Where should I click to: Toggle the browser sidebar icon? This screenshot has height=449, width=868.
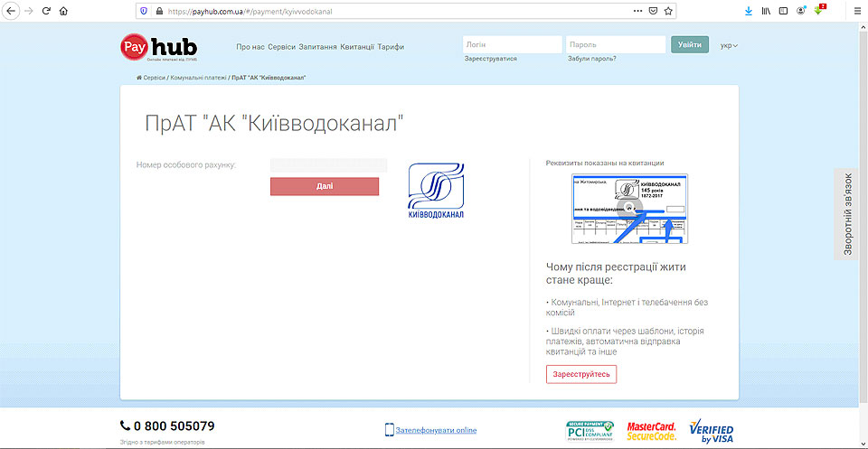783,11
